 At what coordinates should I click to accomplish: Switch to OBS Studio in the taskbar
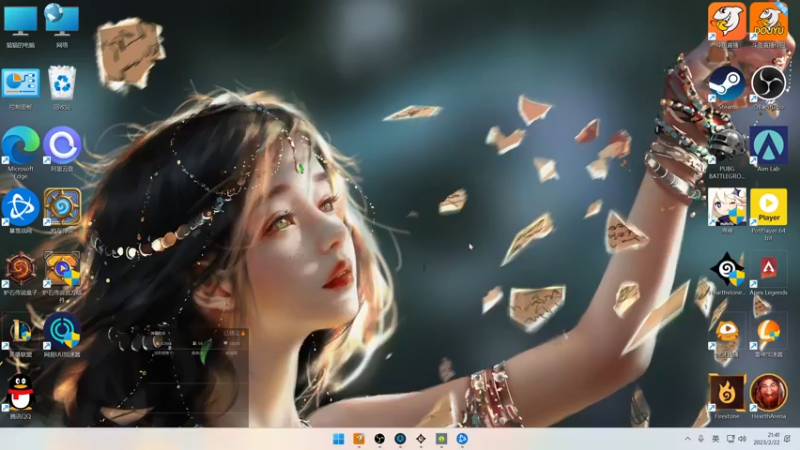[x=380, y=439]
